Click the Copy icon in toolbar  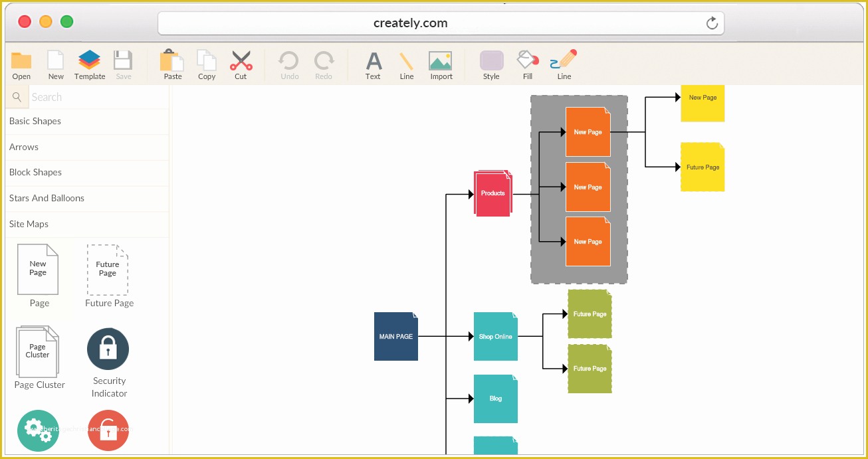coord(207,60)
